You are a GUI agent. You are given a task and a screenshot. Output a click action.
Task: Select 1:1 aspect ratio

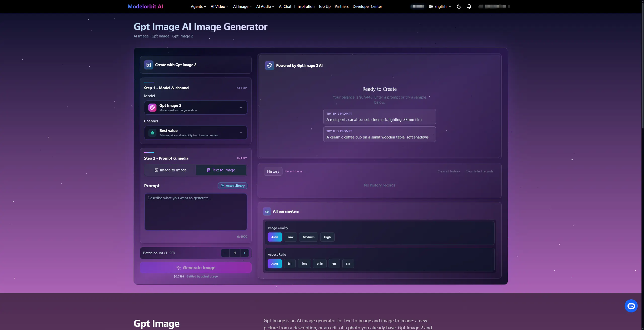click(x=290, y=264)
